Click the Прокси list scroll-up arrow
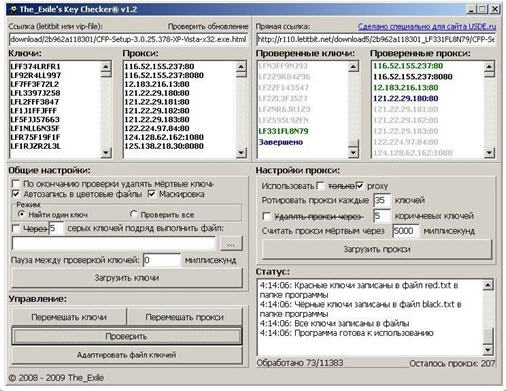Viewport: 506px width, 391px height. pos(241,66)
